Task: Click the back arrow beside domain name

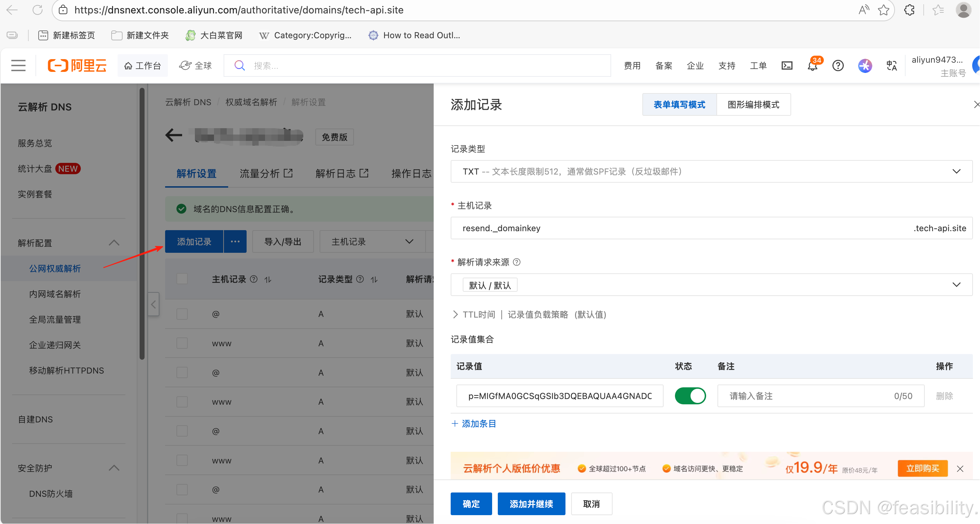Action: (x=174, y=135)
